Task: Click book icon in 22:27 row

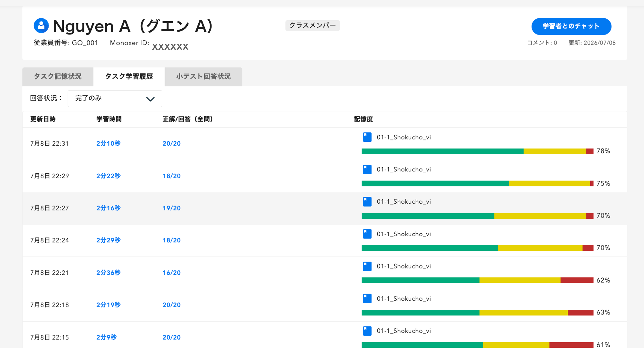Action: click(x=367, y=202)
